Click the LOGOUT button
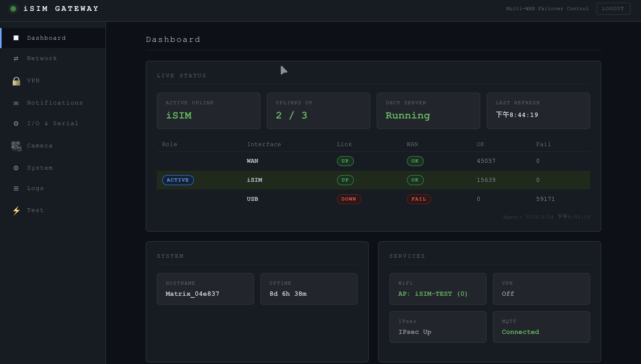 [613, 9]
